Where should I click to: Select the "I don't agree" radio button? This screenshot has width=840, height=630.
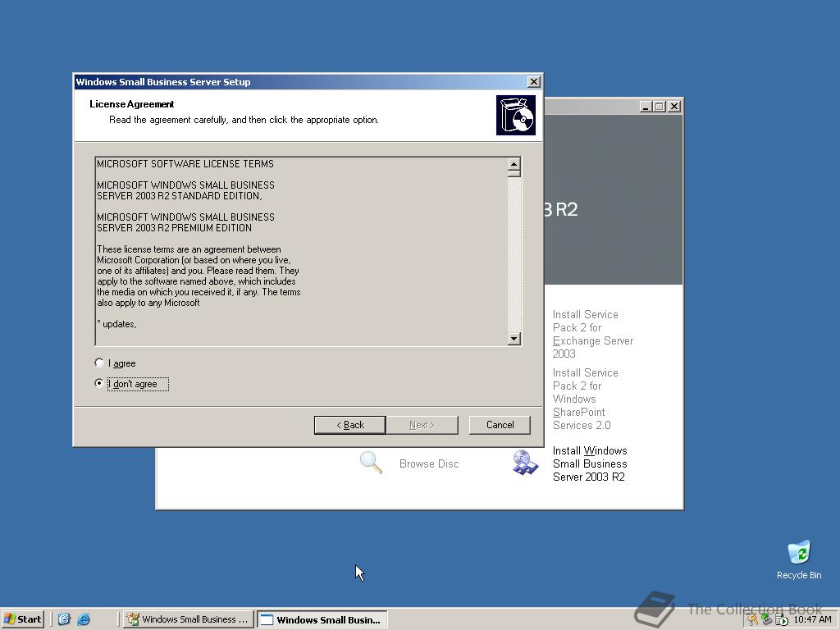coord(99,383)
